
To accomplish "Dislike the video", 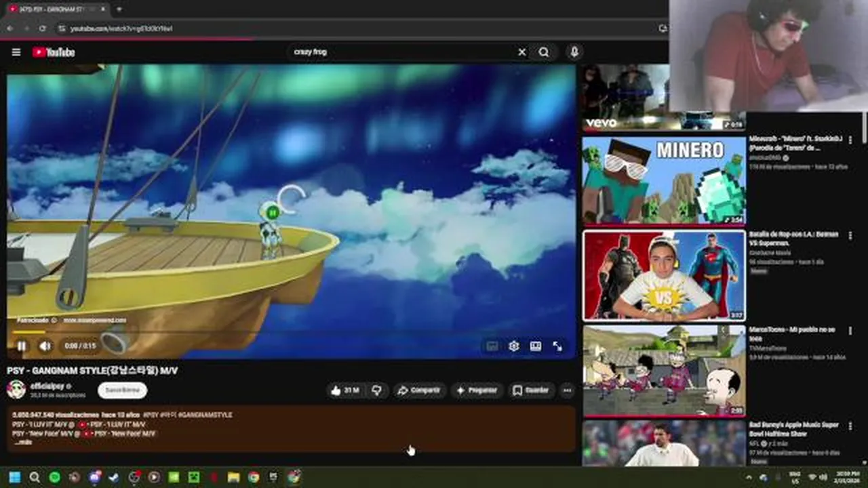I will (377, 390).
